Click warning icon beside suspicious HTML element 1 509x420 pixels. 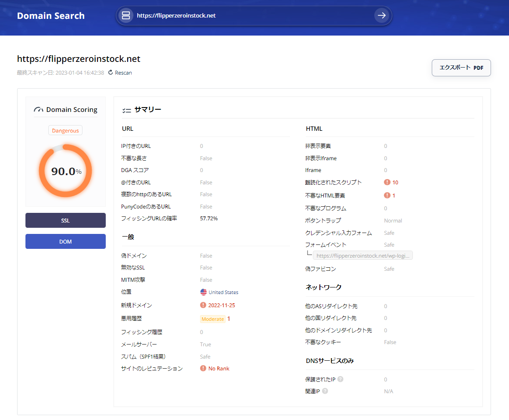pos(387,195)
